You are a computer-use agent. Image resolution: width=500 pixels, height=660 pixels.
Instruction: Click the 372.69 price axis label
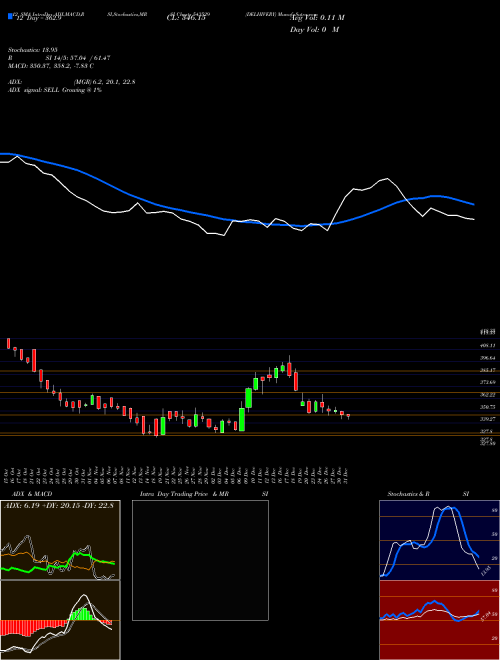click(487, 382)
